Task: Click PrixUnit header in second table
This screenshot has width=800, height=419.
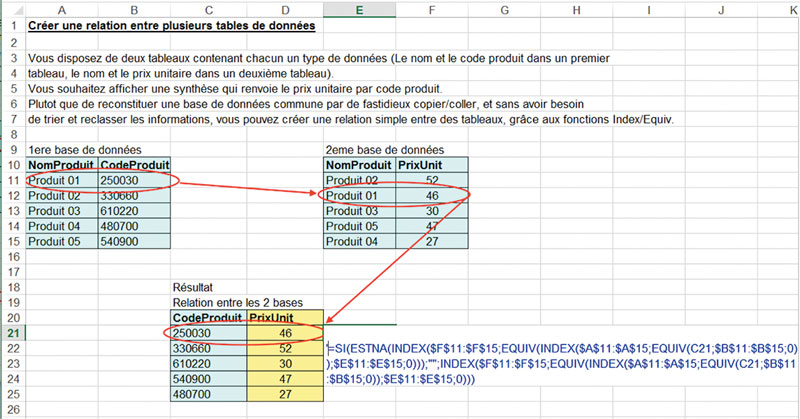Action: point(432,165)
